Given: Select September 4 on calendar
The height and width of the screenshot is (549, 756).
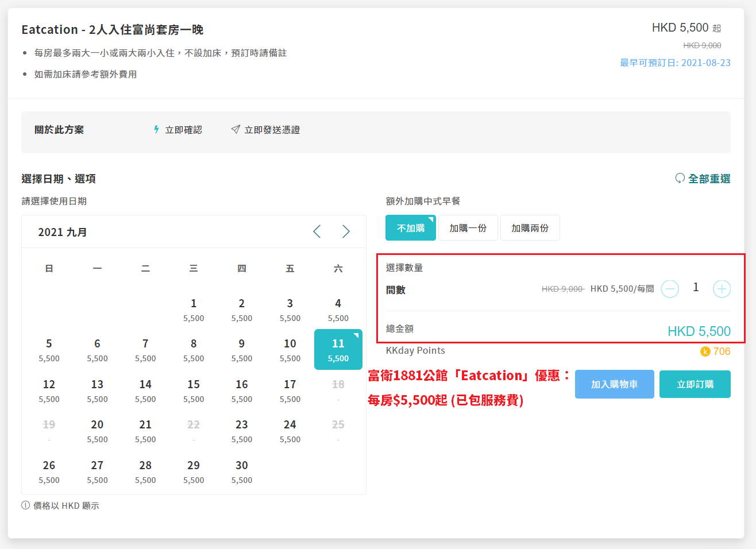Looking at the screenshot, I should click(338, 310).
